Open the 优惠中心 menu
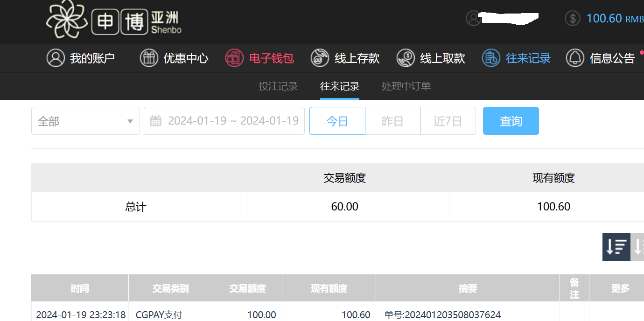The height and width of the screenshot is (321, 644). 174,58
